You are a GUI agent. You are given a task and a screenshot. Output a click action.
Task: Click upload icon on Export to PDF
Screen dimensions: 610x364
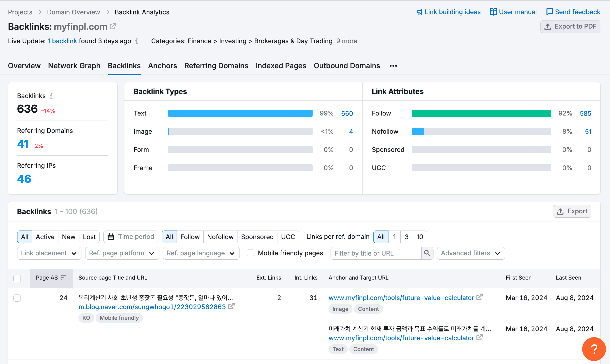tap(548, 27)
